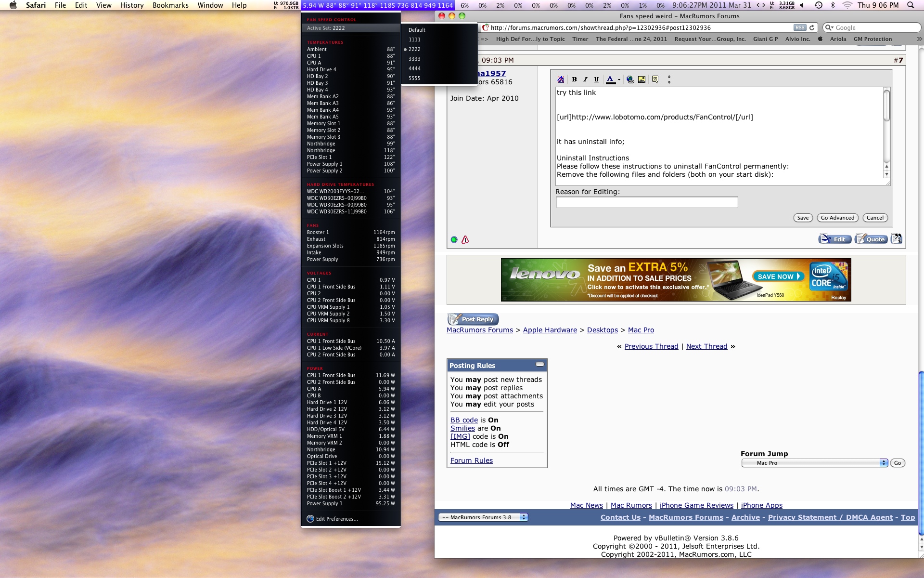The height and width of the screenshot is (578, 924).
Task: Click the Remove Text Formatting icon
Action: (x=561, y=79)
